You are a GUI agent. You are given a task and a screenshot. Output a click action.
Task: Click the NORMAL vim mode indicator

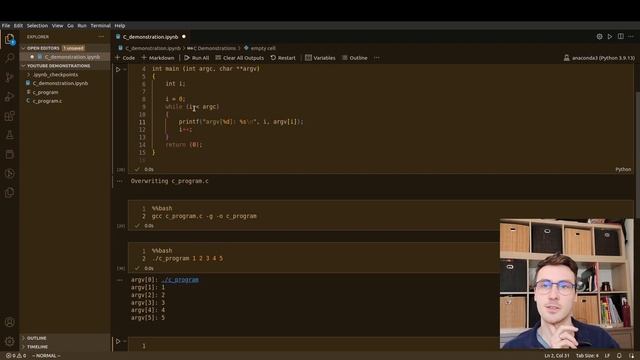coord(46,356)
